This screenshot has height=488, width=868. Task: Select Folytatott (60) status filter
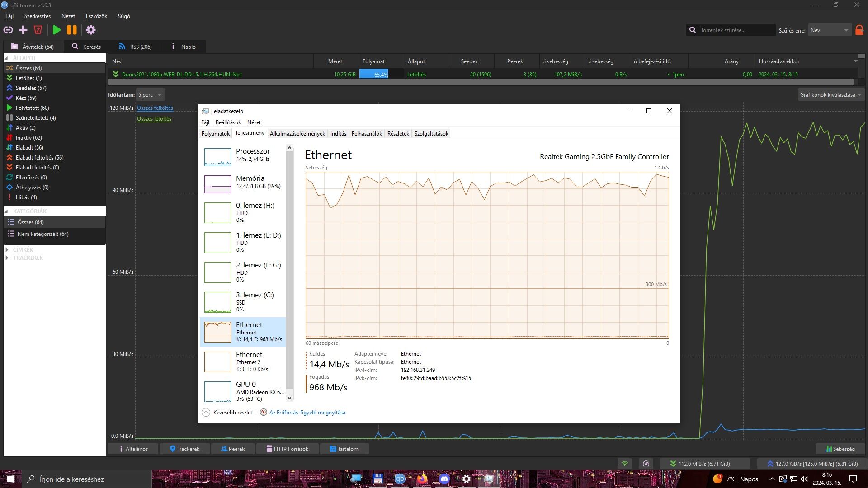(54, 108)
